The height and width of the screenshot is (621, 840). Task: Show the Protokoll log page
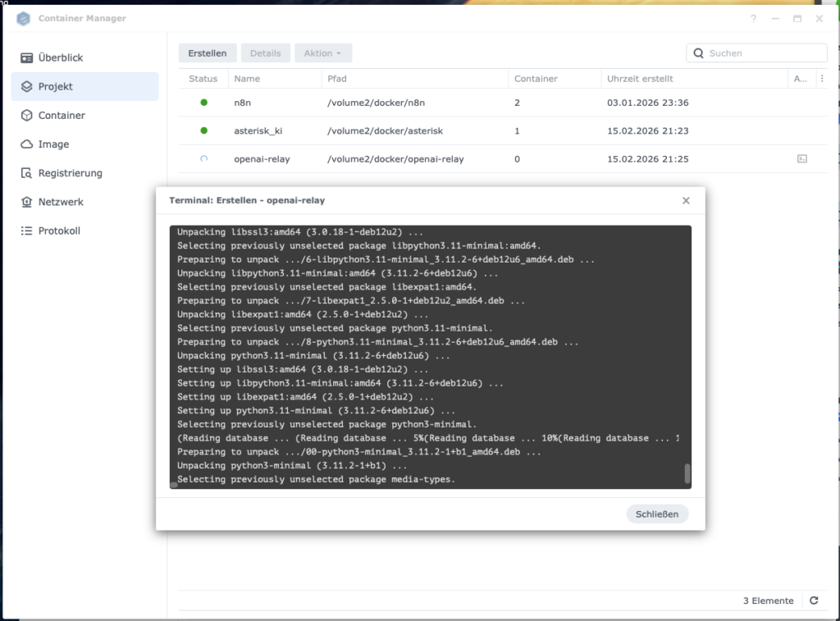click(x=59, y=231)
